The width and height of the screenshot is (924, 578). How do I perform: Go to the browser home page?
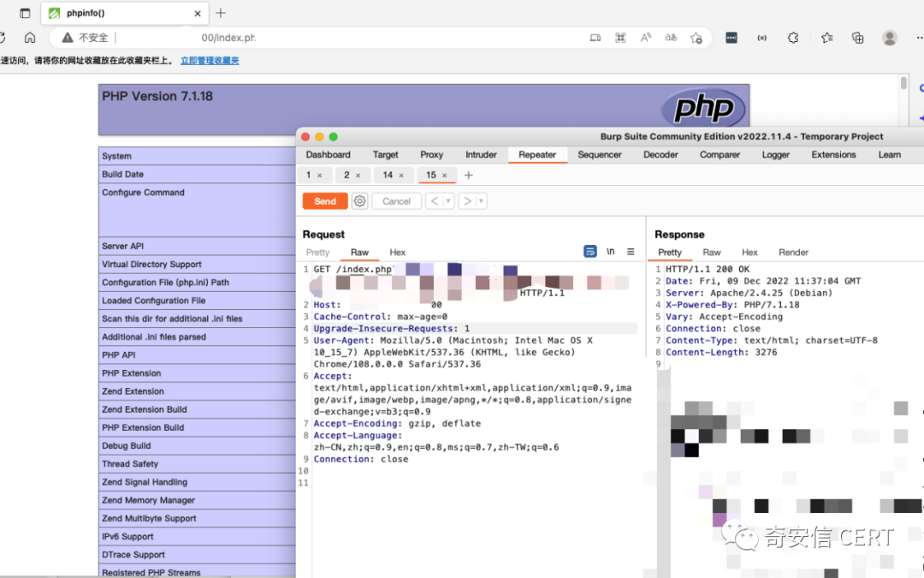pos(29,38)
